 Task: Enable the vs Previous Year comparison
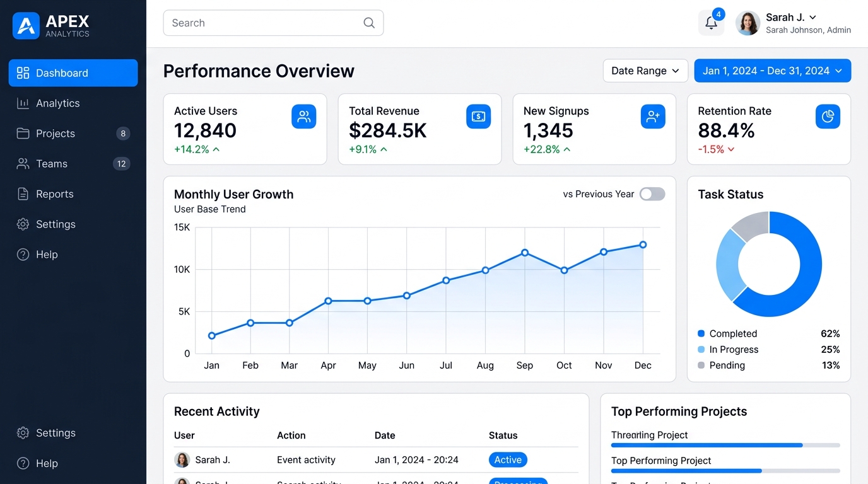tap(652, 193)
